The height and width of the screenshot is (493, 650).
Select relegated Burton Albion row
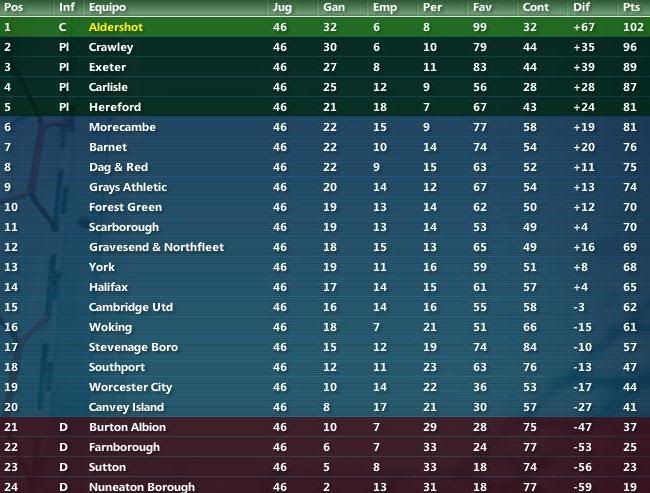pos(325,427)
